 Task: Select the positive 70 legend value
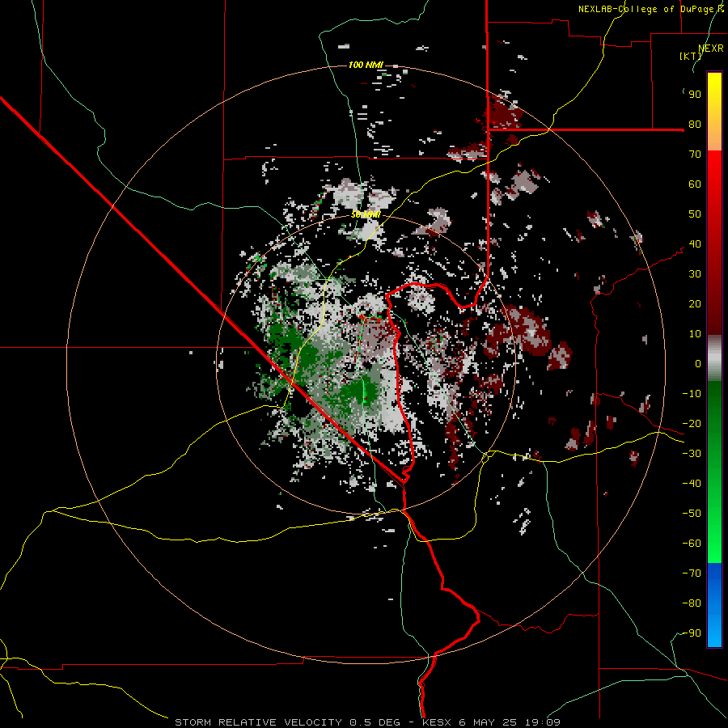tap(695, 154)
